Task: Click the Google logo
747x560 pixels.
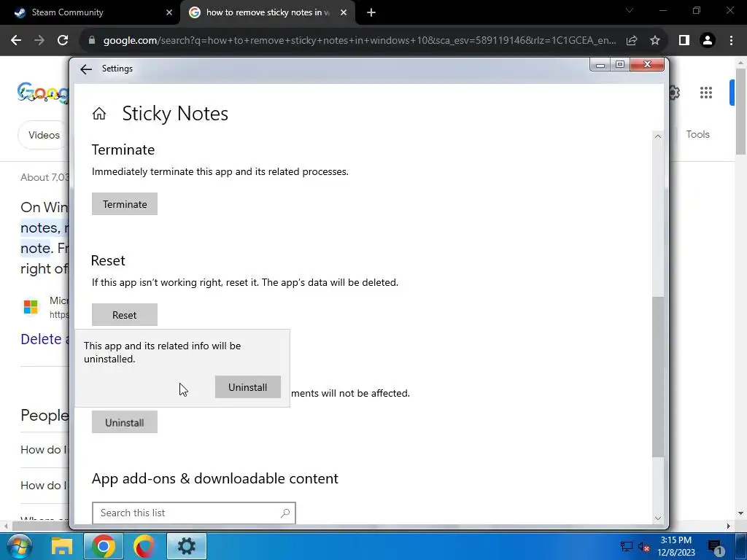Action: 43,93
